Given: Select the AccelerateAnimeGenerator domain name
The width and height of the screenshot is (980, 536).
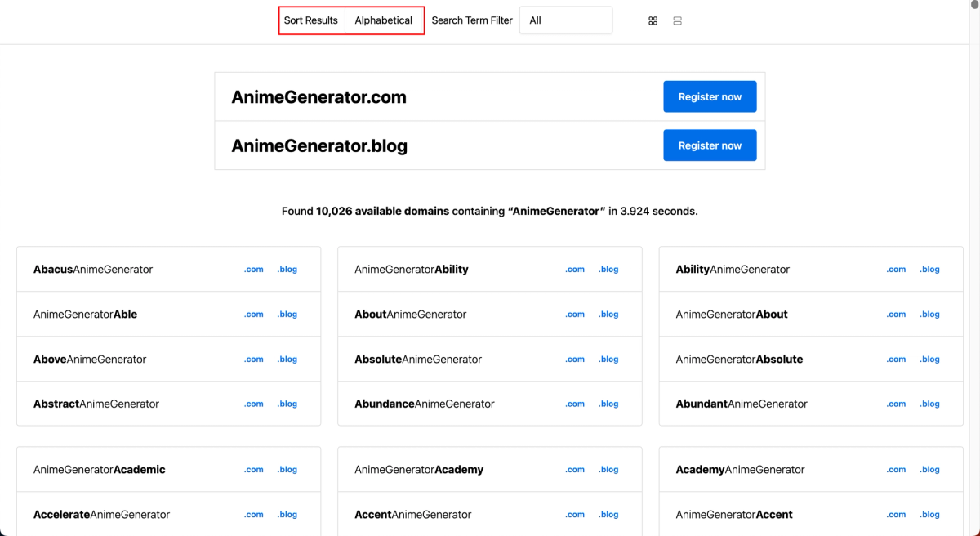Looking at the screenshot, I should pyautogui.click(x=102, y=515).
